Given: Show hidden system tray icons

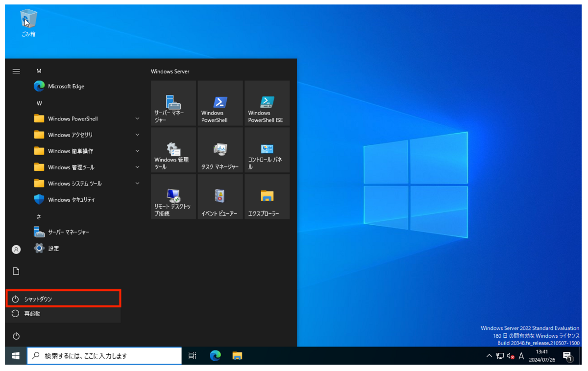Looking at the screenshot, I should (489, 356).
